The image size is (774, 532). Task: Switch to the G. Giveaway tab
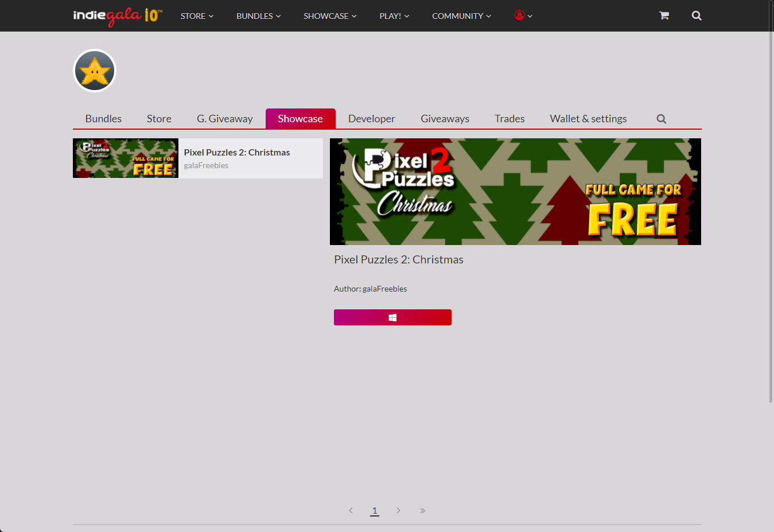(x=224, y=119)
